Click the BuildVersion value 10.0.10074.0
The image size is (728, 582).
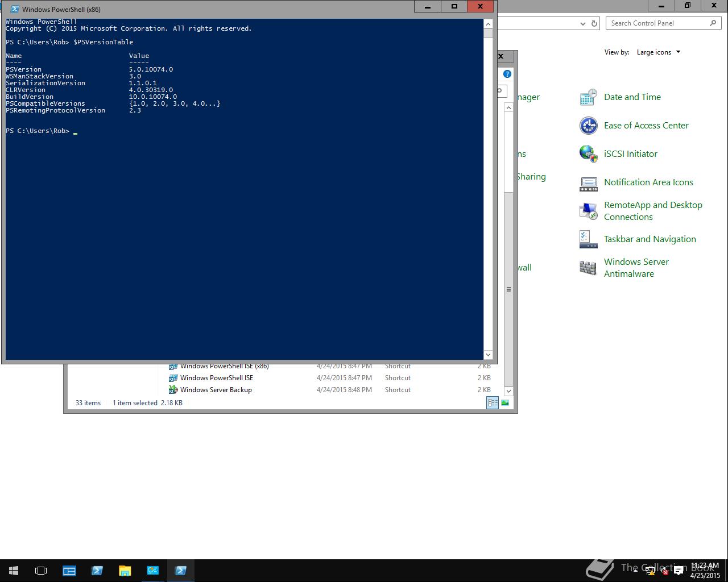pos(152,97)
